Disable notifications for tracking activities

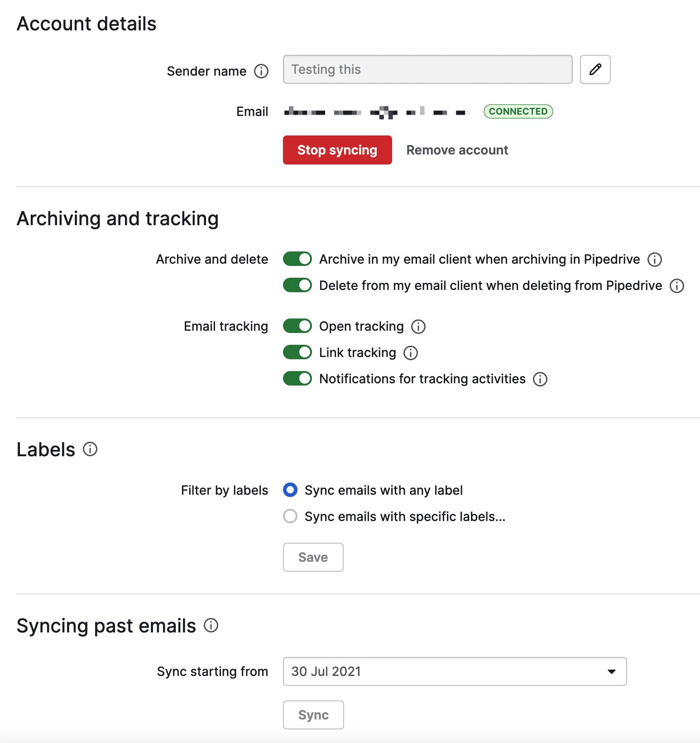pyautogui.click(x=297, y=378)
